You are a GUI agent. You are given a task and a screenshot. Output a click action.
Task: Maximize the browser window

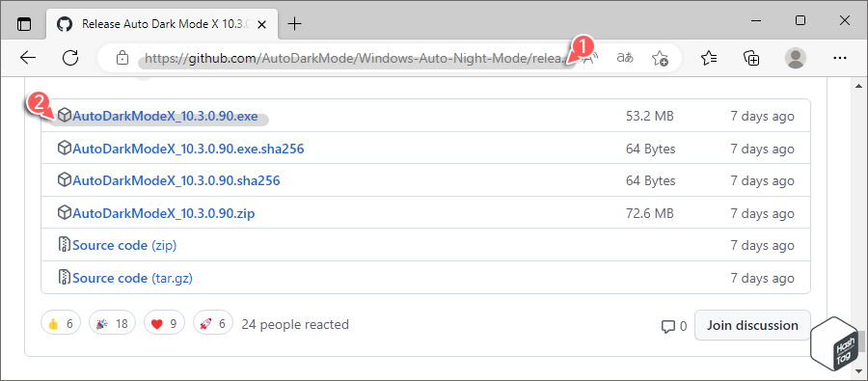click(800, 20)
